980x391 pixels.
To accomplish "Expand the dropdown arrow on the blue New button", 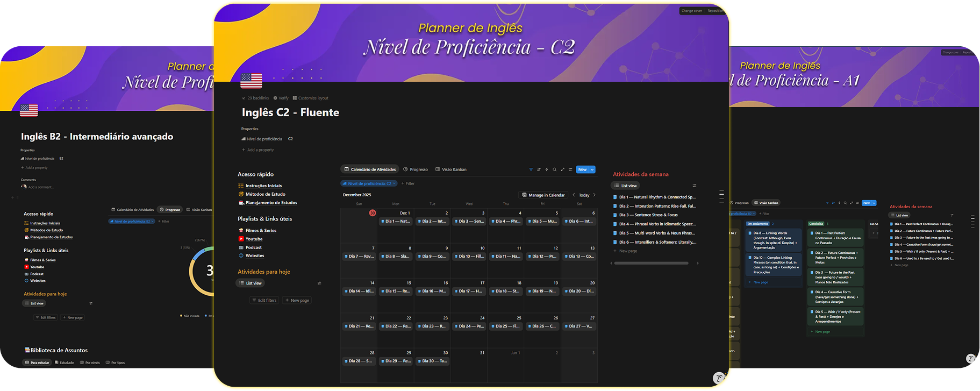I will click(592, 169).
